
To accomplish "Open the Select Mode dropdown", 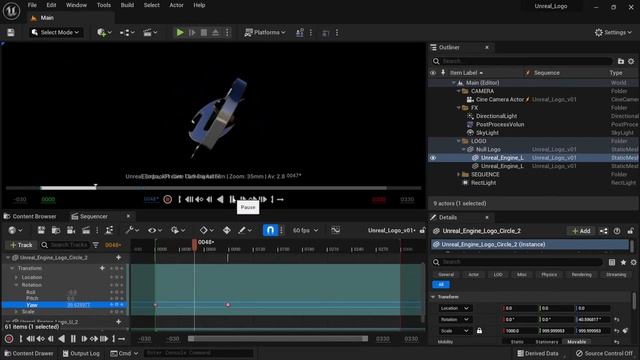I will [56, 32].
